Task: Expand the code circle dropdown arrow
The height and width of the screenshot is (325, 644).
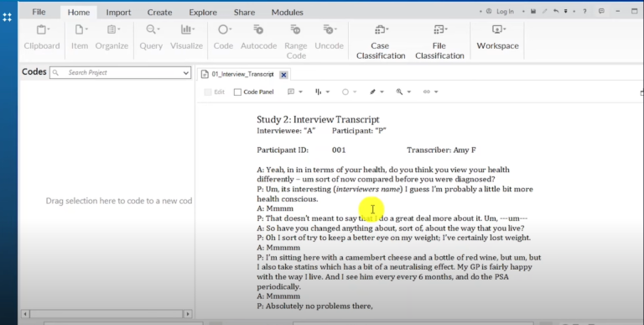Action: point(355,92)
